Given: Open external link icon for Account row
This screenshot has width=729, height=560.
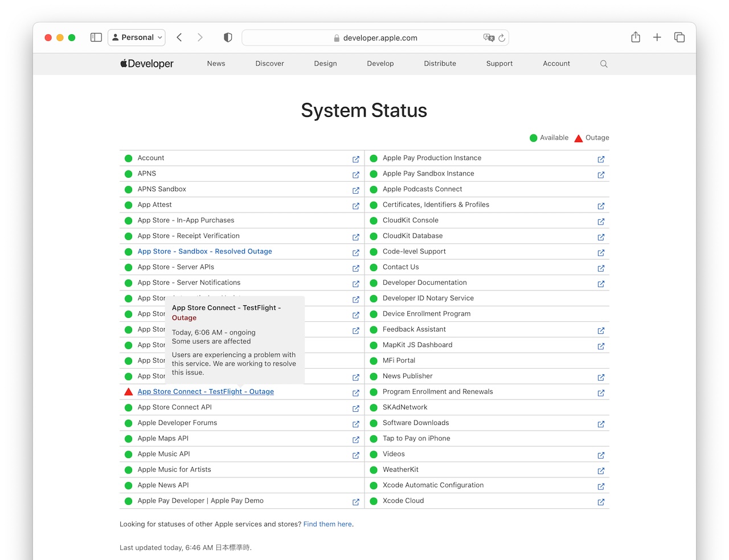Looking at the screenshot, I should pyautogui.click(x=356, y=160).
